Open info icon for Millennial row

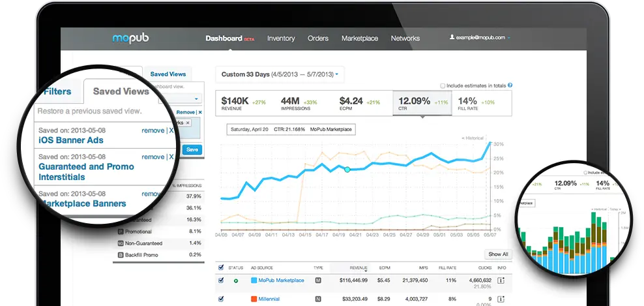(501, 299)
